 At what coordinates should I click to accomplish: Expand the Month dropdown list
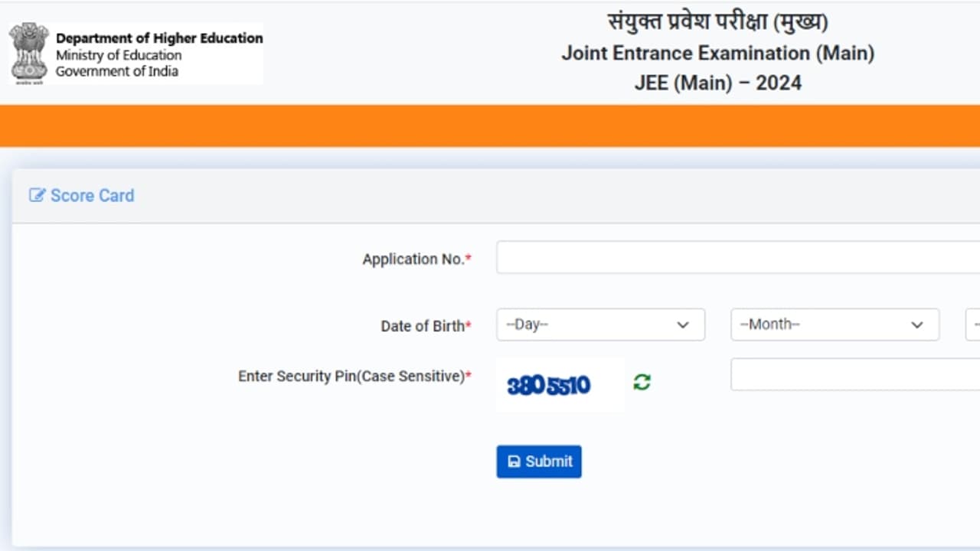835,324
